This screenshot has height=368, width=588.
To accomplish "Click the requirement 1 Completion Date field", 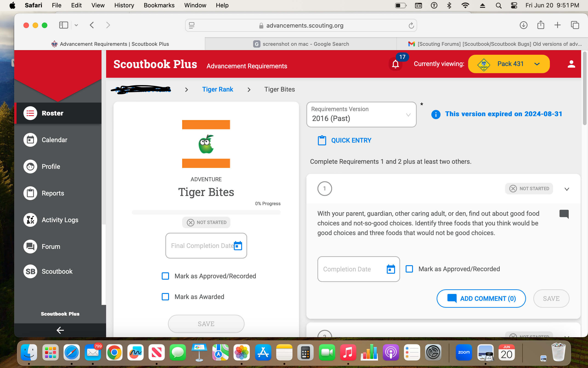I will point(359,269).
